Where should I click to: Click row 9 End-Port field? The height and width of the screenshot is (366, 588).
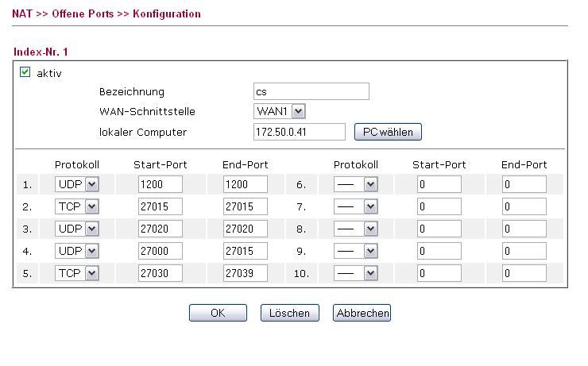click(524, 251)
